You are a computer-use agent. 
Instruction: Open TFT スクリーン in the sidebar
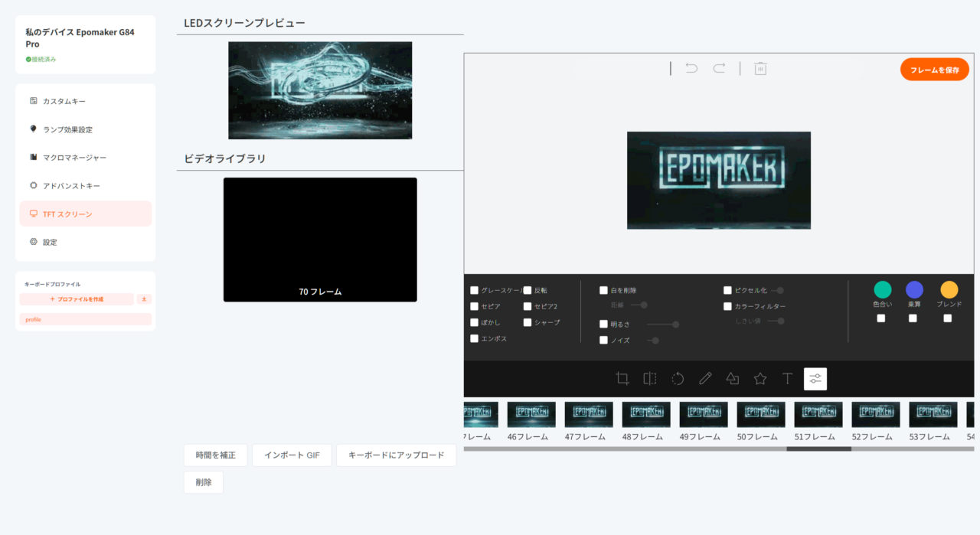(86, 214)
